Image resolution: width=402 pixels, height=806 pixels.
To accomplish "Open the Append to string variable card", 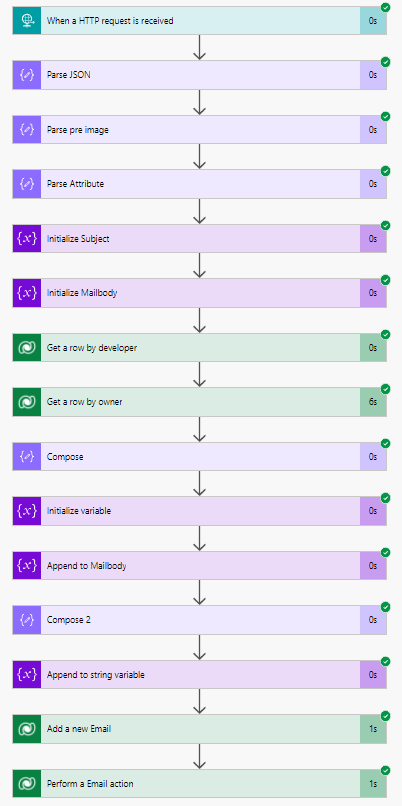I will click(x=199, y=674).
